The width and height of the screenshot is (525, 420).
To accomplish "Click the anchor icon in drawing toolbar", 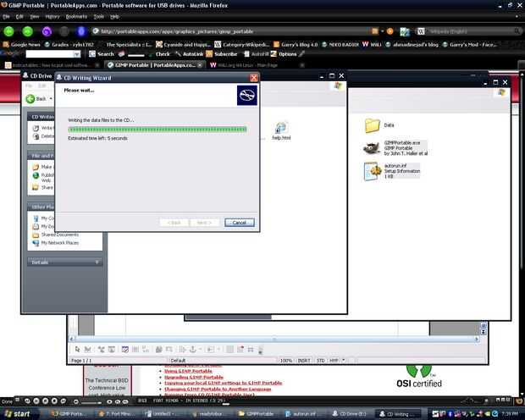I will point(192,350).
